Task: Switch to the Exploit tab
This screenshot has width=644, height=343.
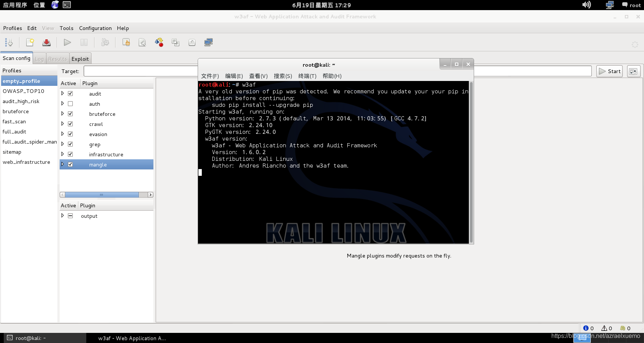Action: 80,58
